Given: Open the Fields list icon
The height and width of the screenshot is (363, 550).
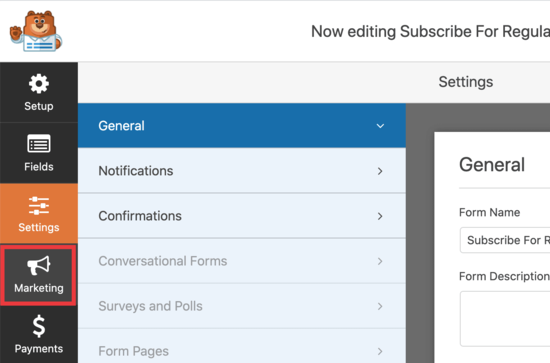Looking at the screenshot, I should 39,143.
